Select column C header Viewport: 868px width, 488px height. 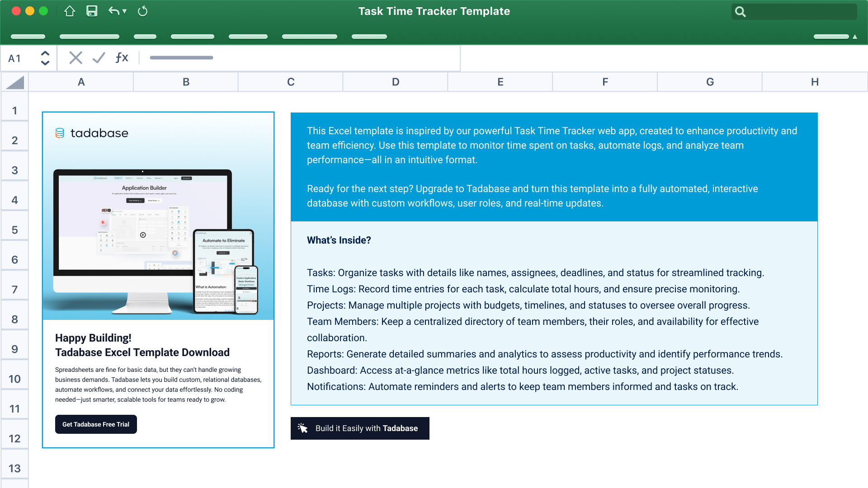291,82
